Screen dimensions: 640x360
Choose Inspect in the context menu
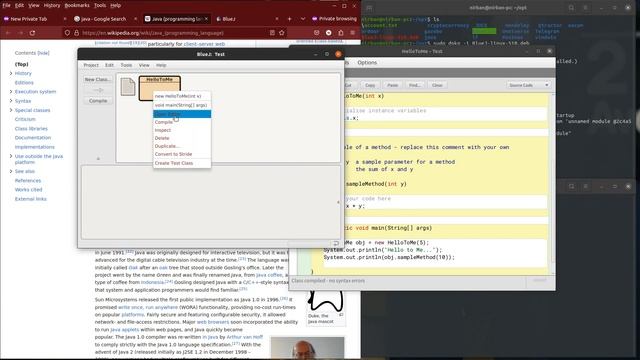point(182,130)
